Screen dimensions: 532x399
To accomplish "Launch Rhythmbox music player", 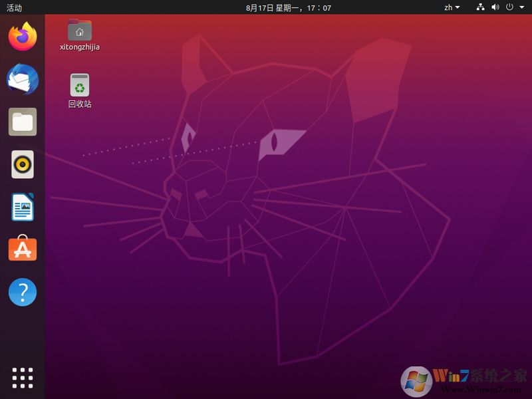I will pyautogui.click(x=21, y=165).
